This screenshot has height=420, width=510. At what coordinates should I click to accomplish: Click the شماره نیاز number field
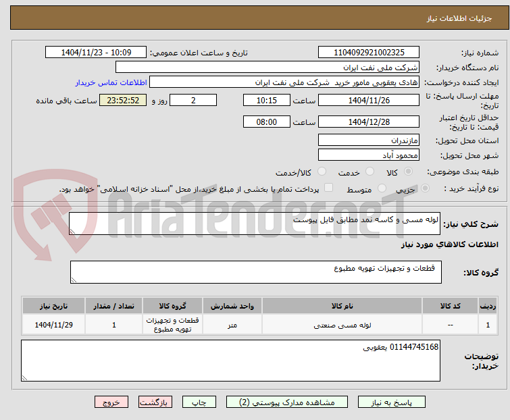tap(369, 53)
